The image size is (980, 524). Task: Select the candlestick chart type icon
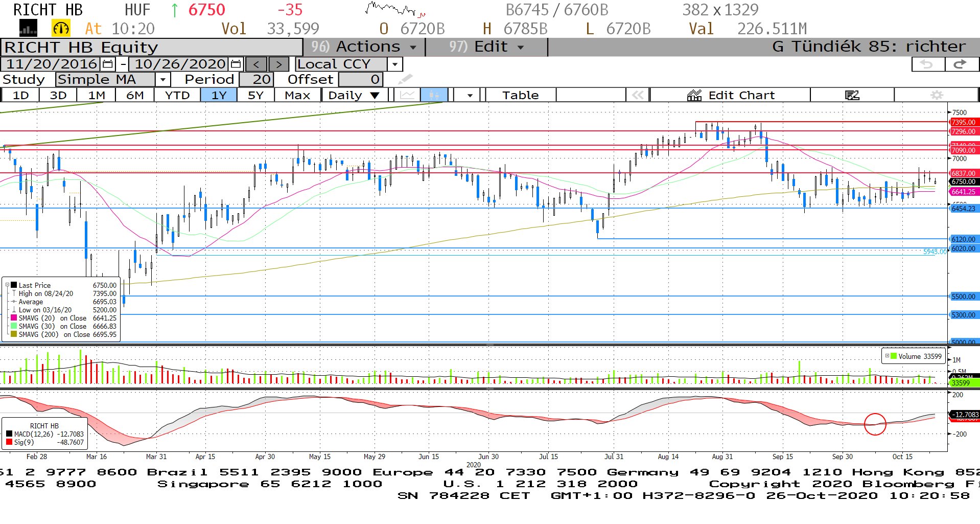pyautogui.click(x=434, y=95)
